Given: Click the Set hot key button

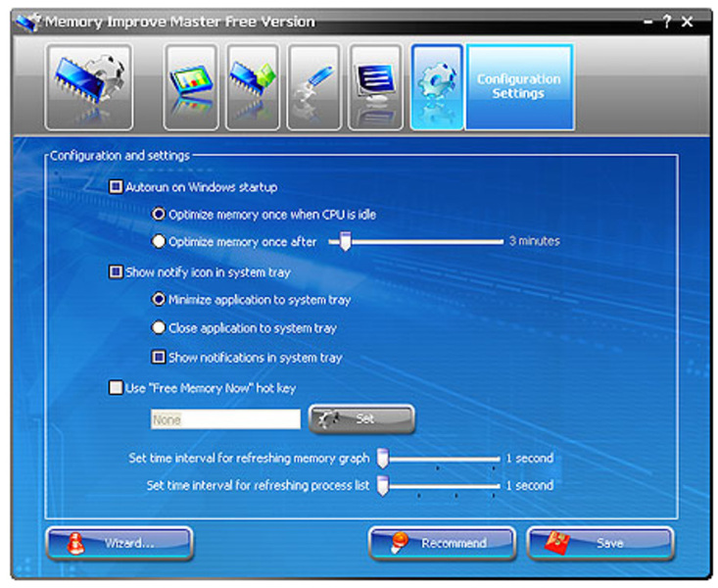Looking at the screenshot, I should [362, 418].
